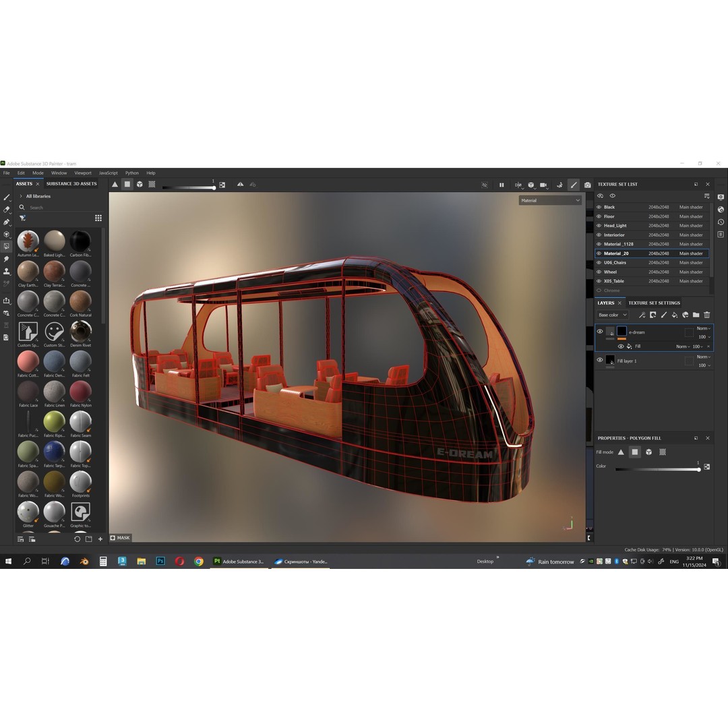The image size is (728, 728).
Task: Select UV chunk fill mode in top toolbar
Action: [x=152, y=184]
